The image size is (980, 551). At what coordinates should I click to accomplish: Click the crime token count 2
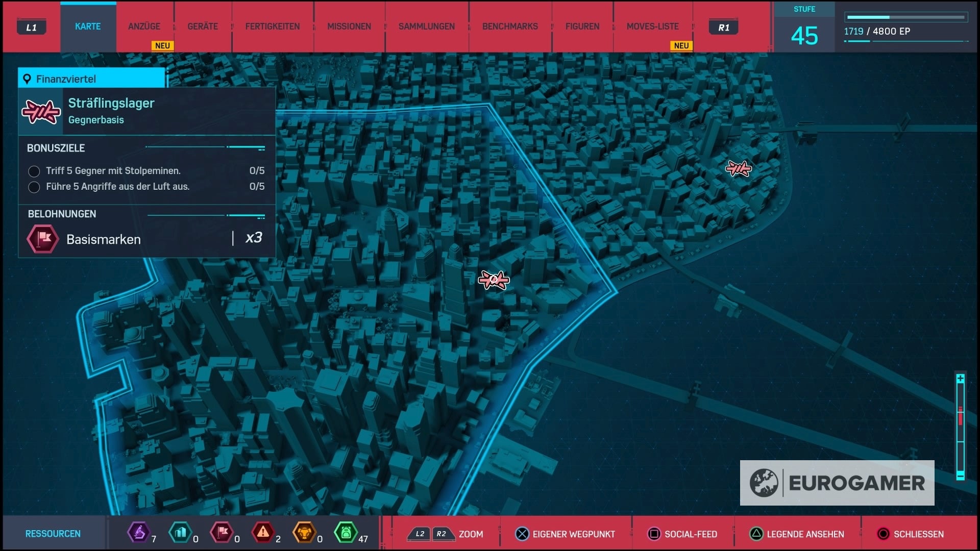coord(278,539)
